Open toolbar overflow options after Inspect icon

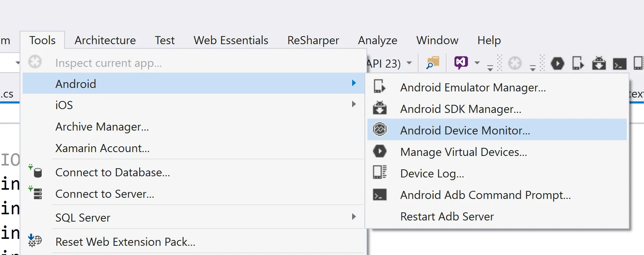pyautogui.click(x=533, y=68)
